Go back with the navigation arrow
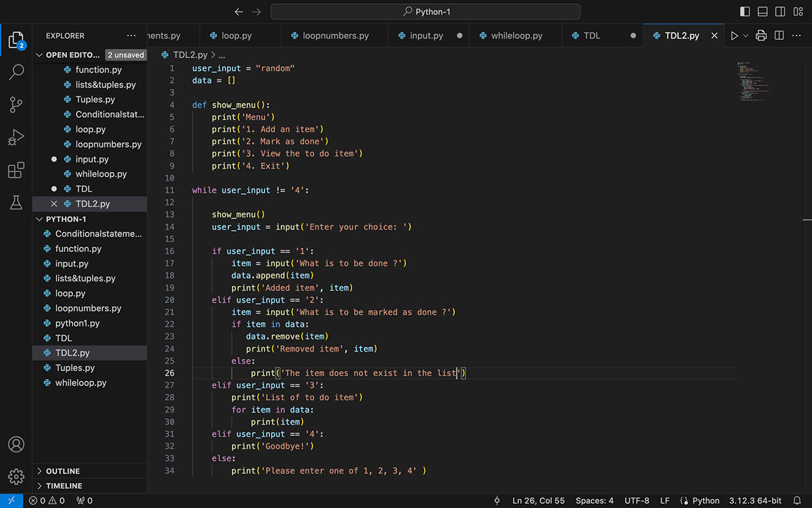Viewport: 812px width, 508px height. pyautogui.click(x=238, y=12)
